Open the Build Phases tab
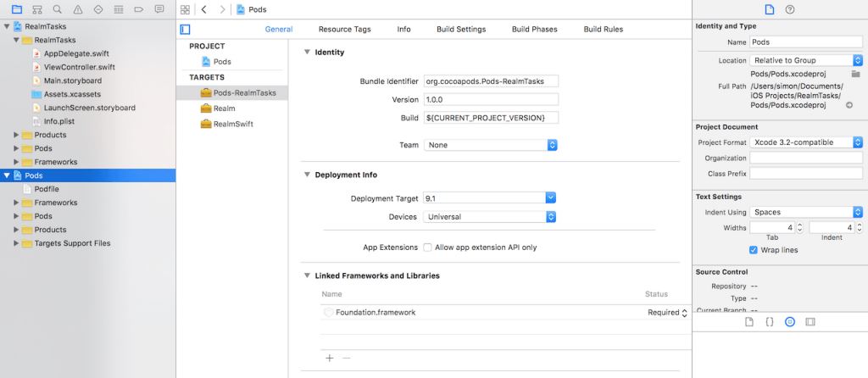 [x=535, y=29]
